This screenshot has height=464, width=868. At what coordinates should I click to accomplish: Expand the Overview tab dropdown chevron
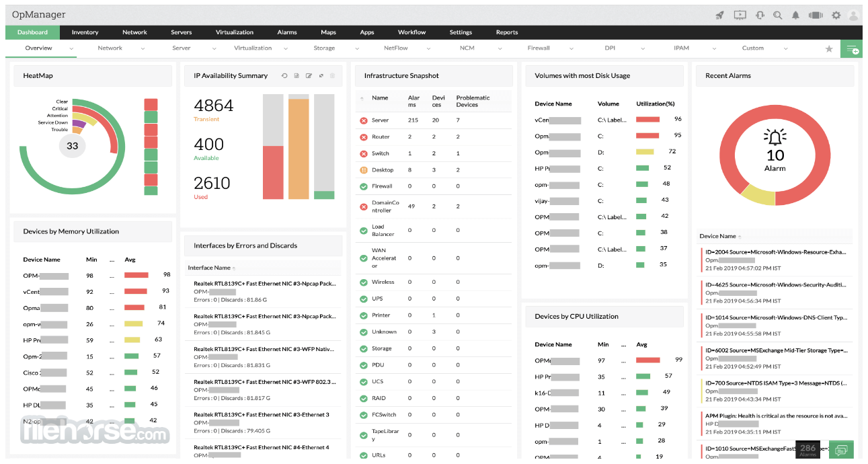pyautogui.click(x=70, y=48)
